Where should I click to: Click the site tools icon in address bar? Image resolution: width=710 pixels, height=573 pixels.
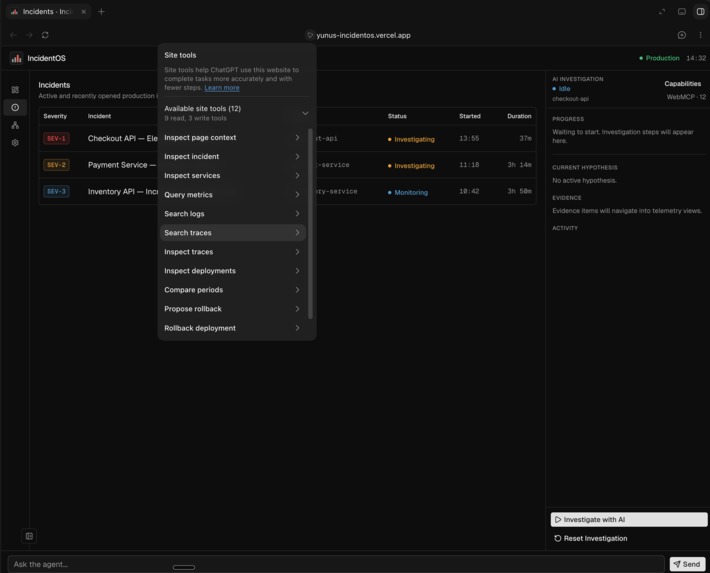click(310, 35)
